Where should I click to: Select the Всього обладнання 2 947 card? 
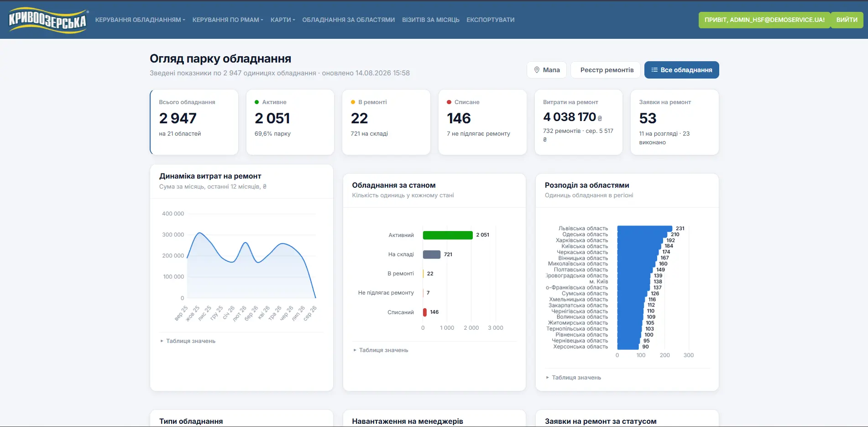click(x=194, y=122)
